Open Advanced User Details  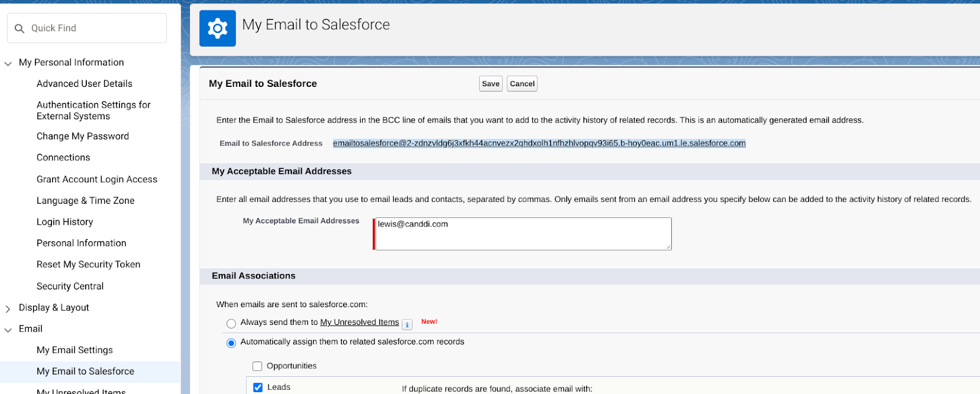[85, 84]
